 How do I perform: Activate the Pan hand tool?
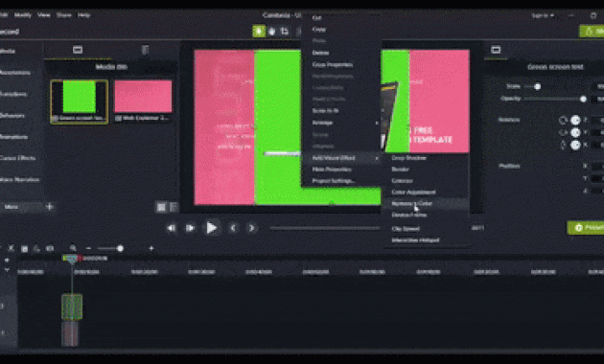(x=272, y=32)
